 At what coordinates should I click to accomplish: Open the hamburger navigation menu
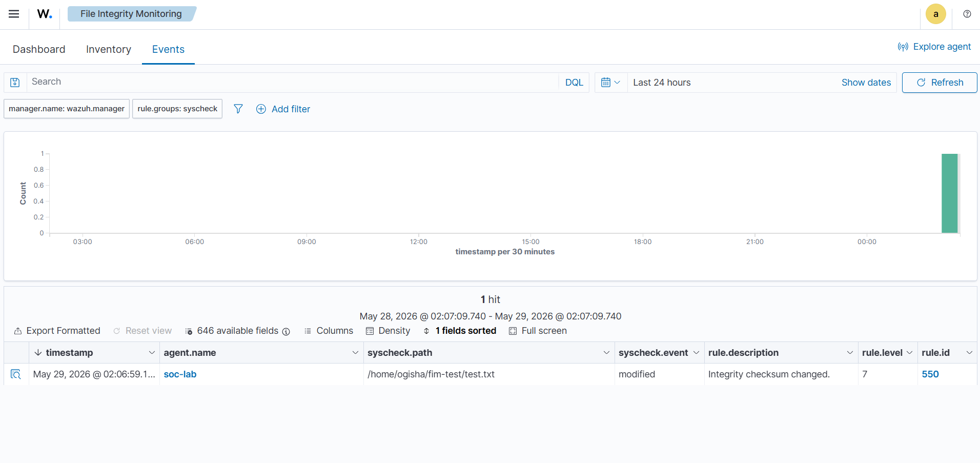14,14
